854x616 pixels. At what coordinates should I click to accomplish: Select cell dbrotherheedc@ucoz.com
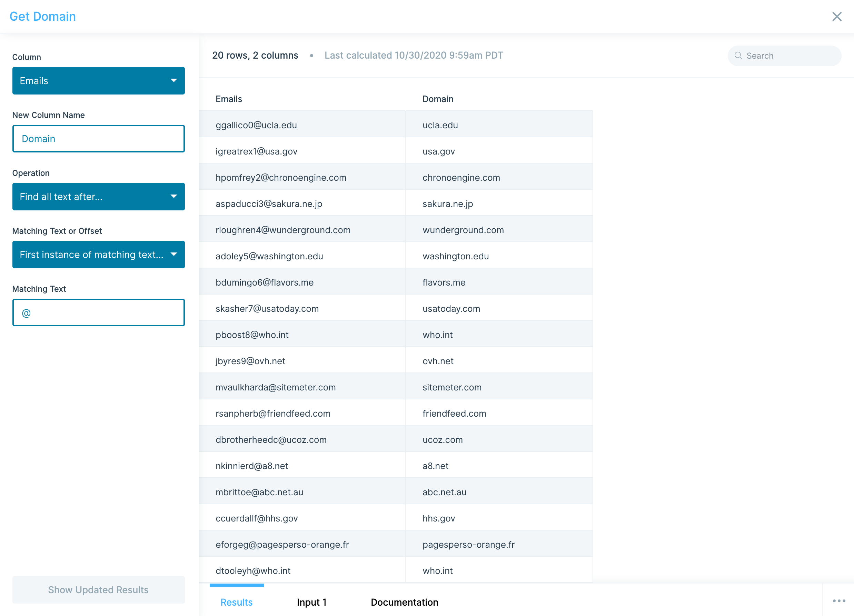point(302,439)
